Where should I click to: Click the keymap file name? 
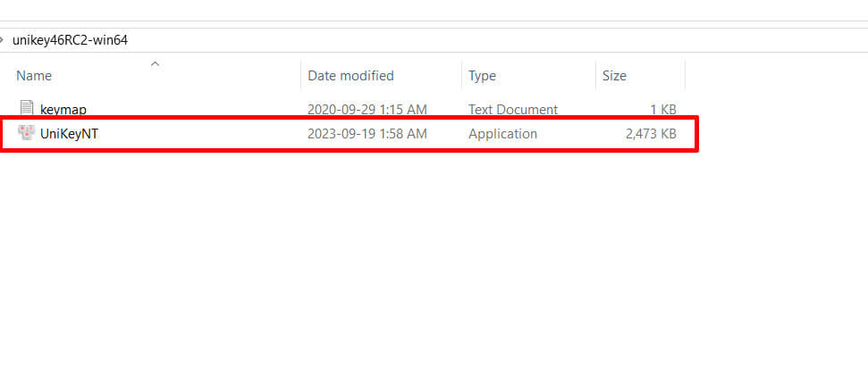63,110
